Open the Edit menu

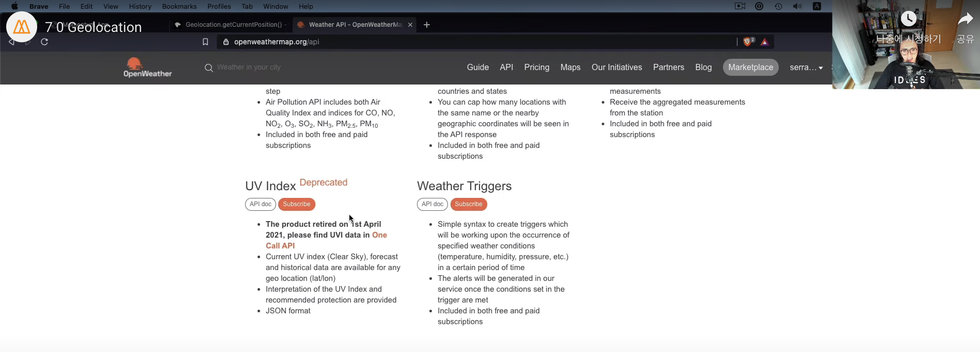[x=87, y=6]
